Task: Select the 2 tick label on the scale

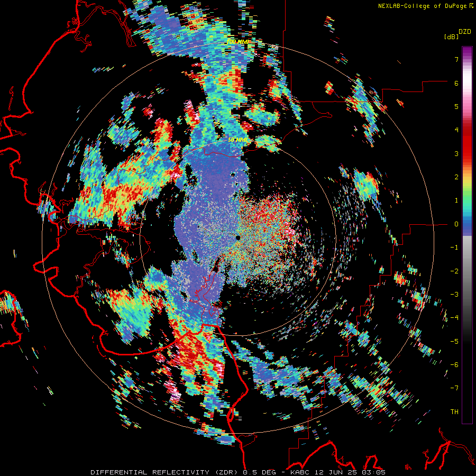Action: [x=456, y=177]
